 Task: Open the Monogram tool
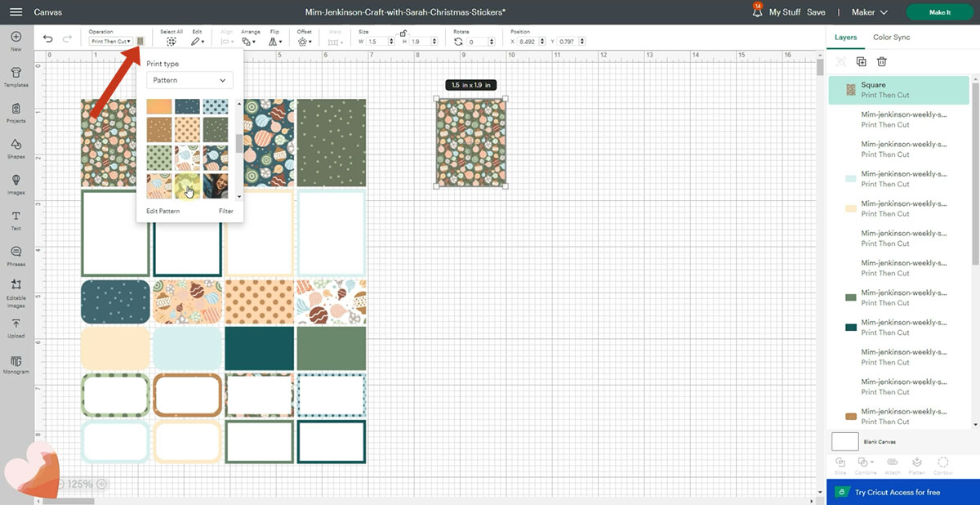(x=16, y=363)
